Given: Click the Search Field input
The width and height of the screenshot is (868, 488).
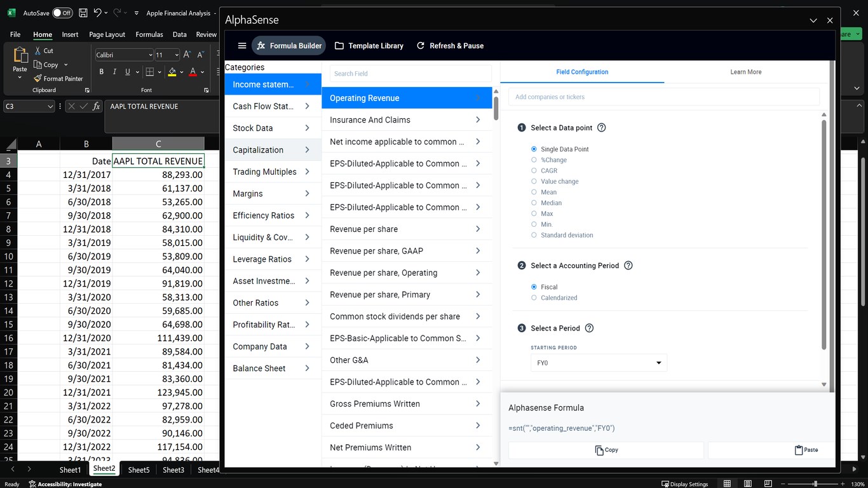Looking at the screenshot, I should (x=410, y=74).
